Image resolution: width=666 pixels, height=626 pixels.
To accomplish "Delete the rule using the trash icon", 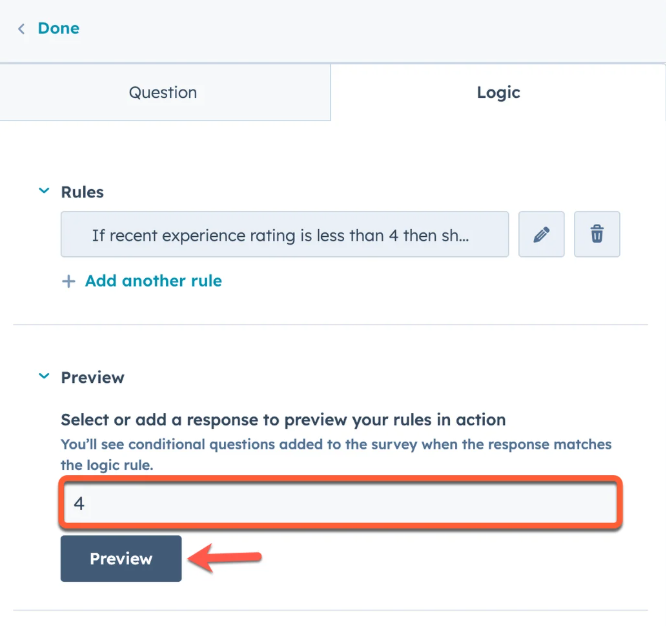I will 597,235.
